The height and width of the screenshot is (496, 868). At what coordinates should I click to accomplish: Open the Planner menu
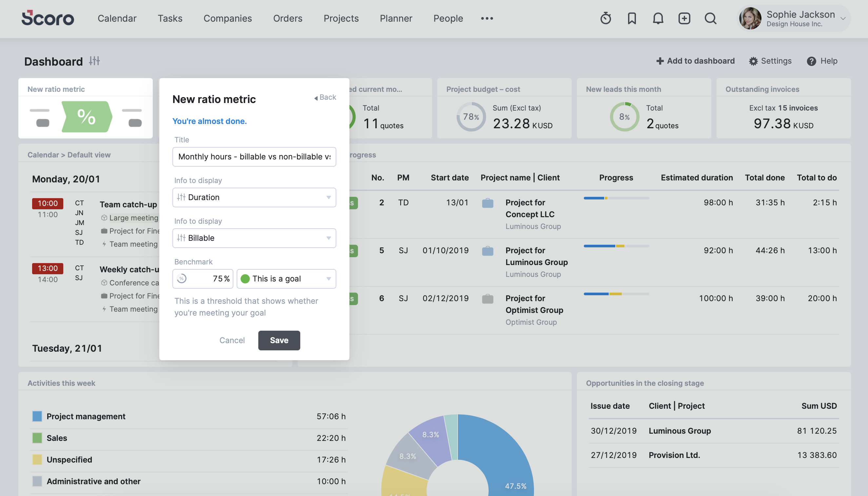pos(396,18)
